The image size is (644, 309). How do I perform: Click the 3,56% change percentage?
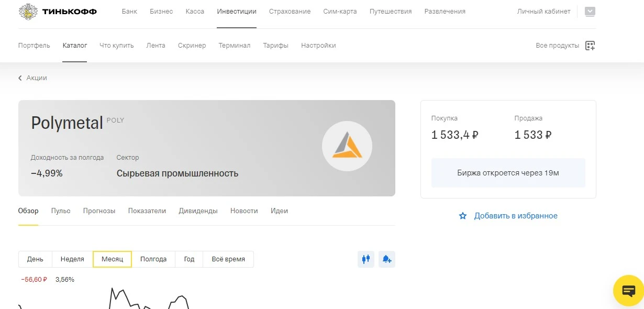(65, 280)
